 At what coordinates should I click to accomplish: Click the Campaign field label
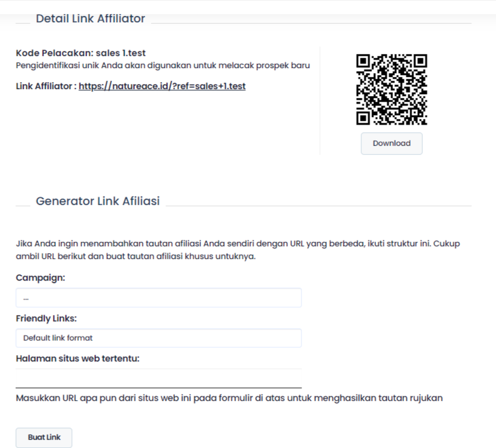tap(41, 278)
